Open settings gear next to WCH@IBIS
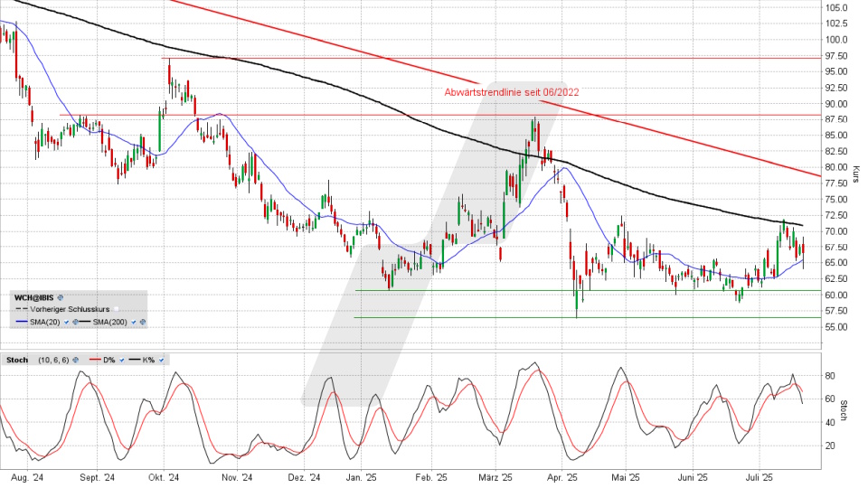868x488 pixels. 61,297
